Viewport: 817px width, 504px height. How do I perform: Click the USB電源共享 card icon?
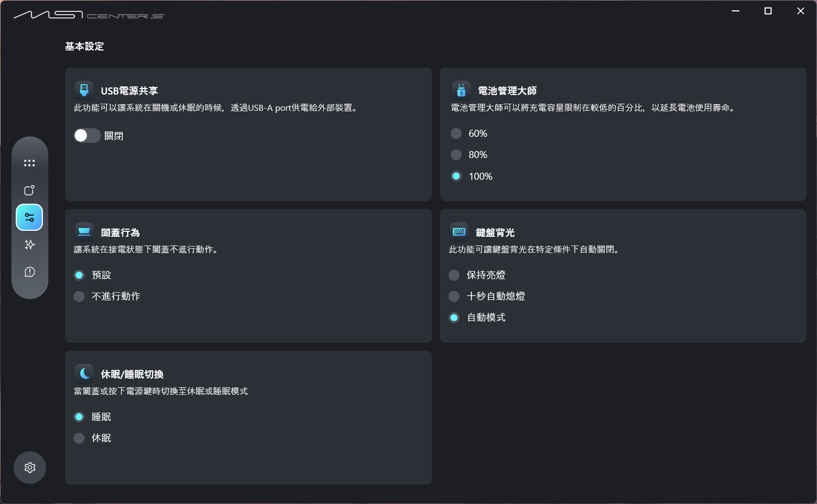point(84,89)
